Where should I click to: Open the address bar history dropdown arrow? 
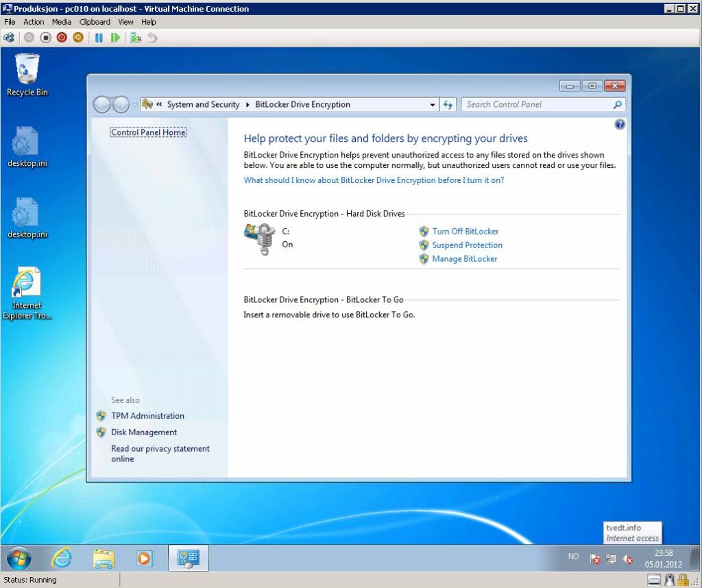pos(432,105)
